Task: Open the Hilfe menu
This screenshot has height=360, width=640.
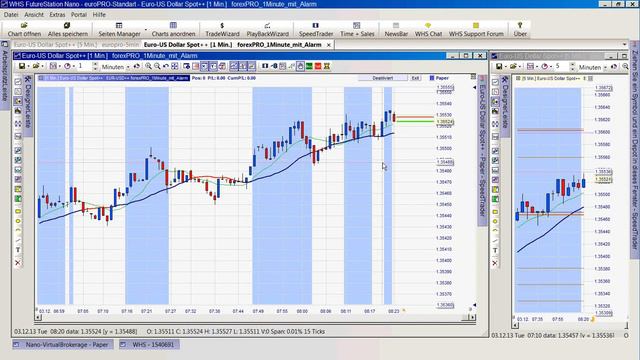Action: (99, 15)
